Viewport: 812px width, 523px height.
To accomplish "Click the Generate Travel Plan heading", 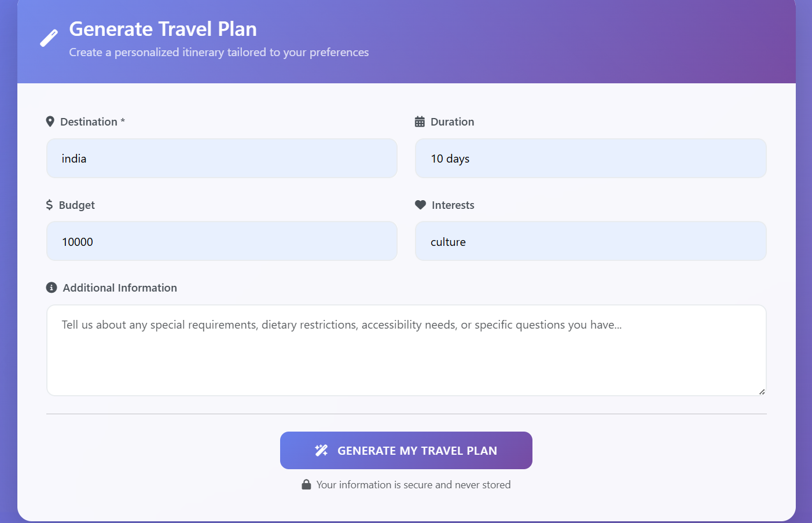I will pos(163,29).
